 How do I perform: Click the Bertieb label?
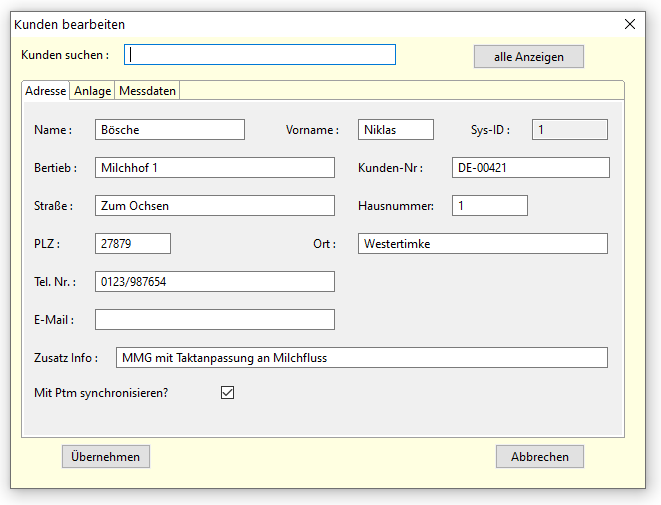tap(56, 168)
